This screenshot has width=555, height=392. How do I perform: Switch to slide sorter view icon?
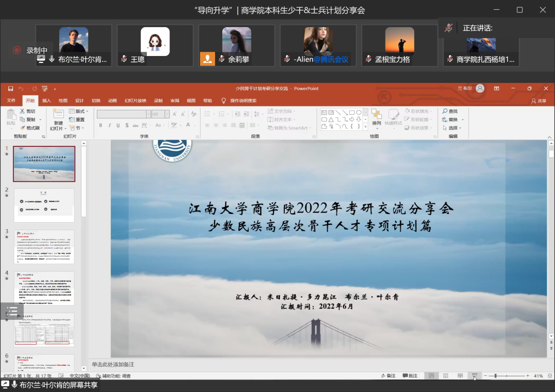(445, 376)
